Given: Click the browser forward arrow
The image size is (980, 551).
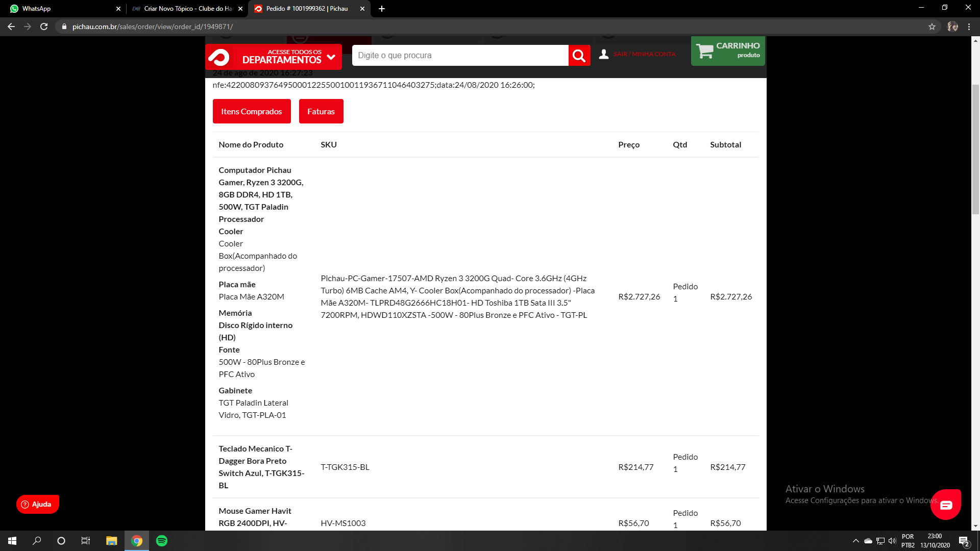Looking at the screenshot, I should tap(28, 27).
